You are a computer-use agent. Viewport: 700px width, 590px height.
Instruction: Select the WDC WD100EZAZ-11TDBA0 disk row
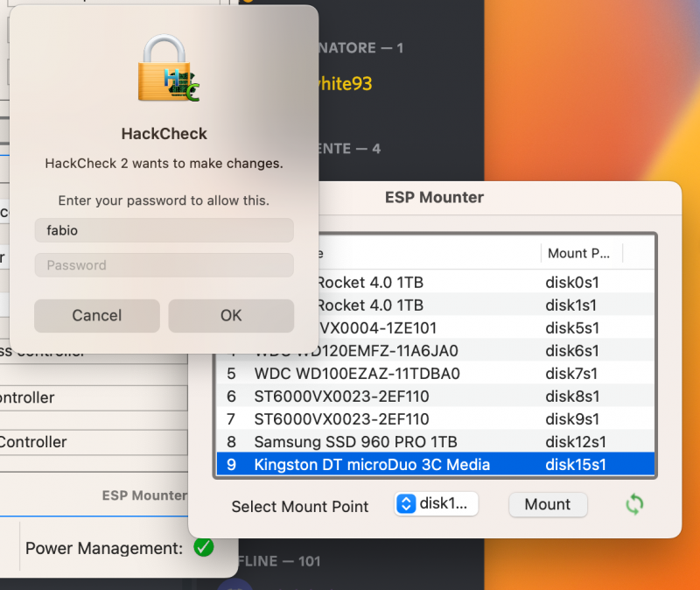pyautogui.click(x=435, y=374)
